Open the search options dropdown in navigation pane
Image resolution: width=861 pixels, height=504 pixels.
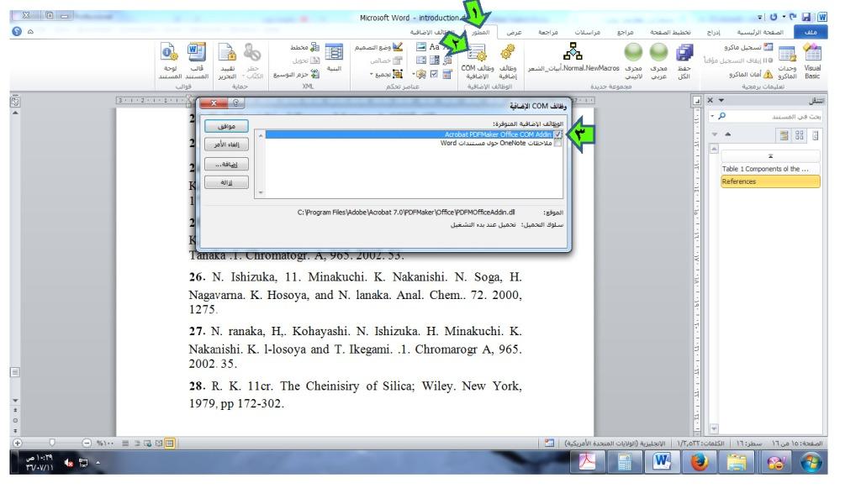pos(712,116)
